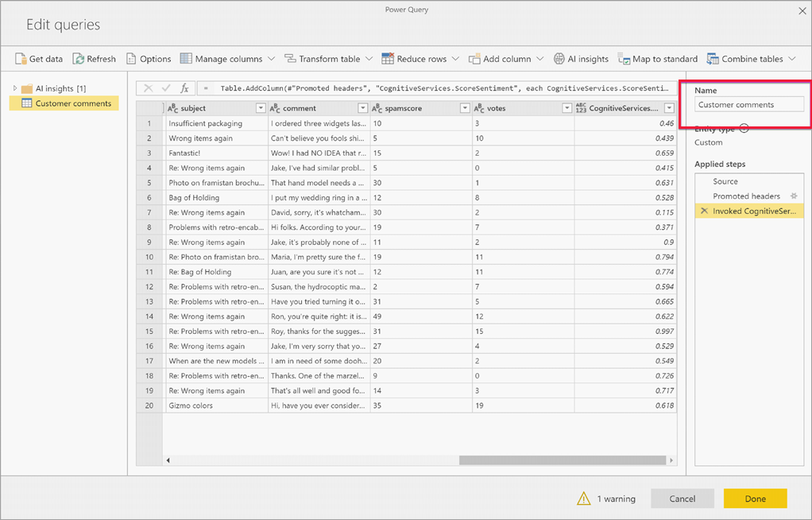This screenshot has width=812, height=520.
Task: Select the Promoted headers applied step
Action: coord(748,196)
